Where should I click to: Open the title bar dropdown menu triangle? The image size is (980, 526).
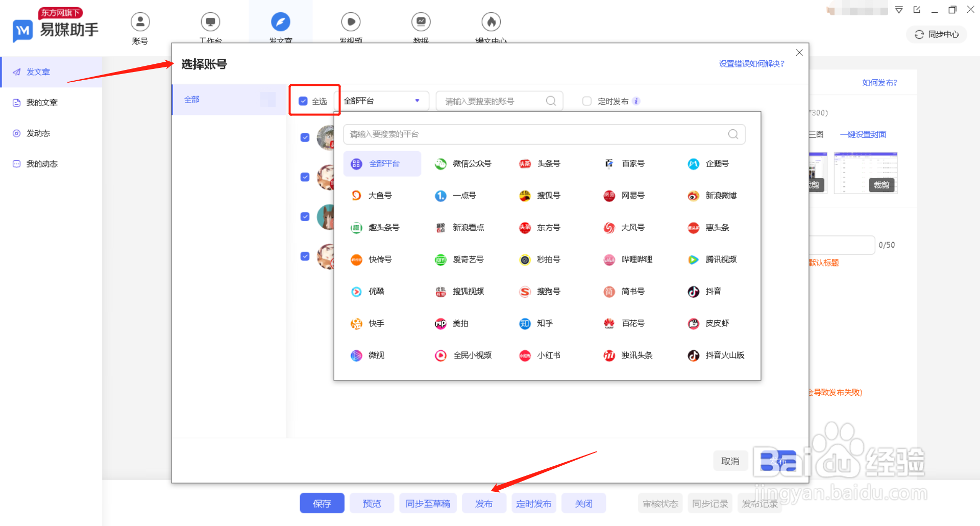click(899, 10)
